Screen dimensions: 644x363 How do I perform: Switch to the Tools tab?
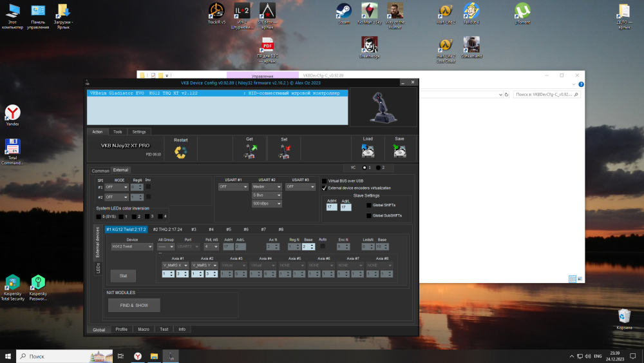point(117,132)
